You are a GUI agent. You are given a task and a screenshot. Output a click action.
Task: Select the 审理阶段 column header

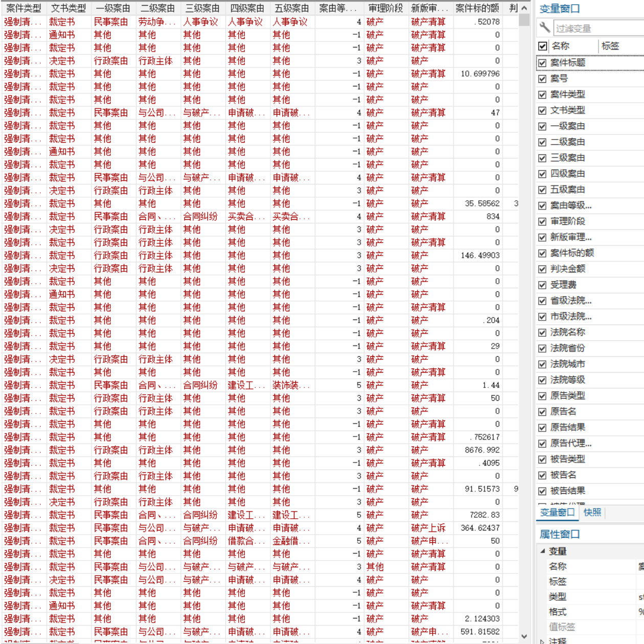(x=386, y=8)
